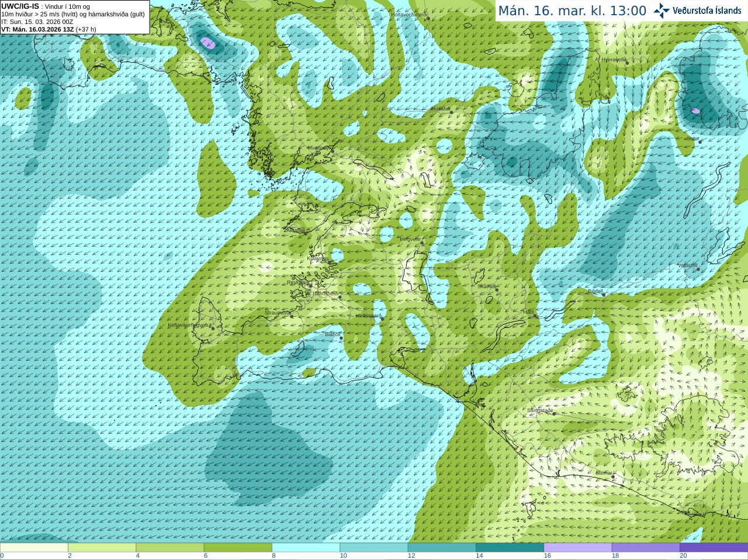
Task: Click the Veðurstofa Íslands logo icon
Action: (x=661, y=11)
